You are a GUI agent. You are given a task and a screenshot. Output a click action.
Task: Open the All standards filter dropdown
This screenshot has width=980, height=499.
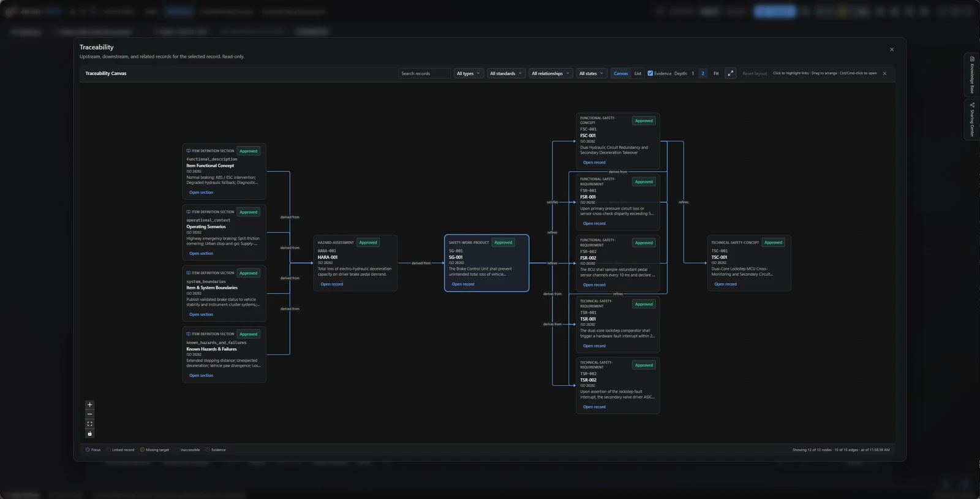(x=506, y=74)
